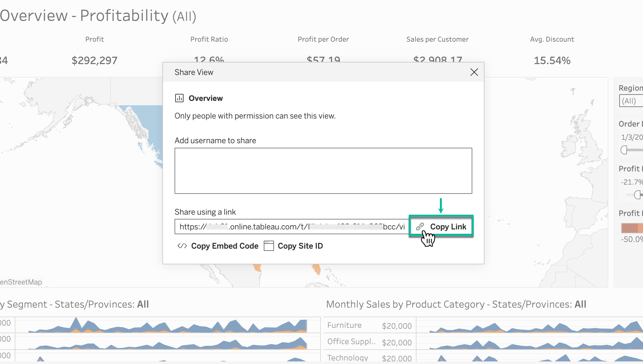
Task: Click the Avg. Discount value 15.54%
Action: [x=552, y=60]
